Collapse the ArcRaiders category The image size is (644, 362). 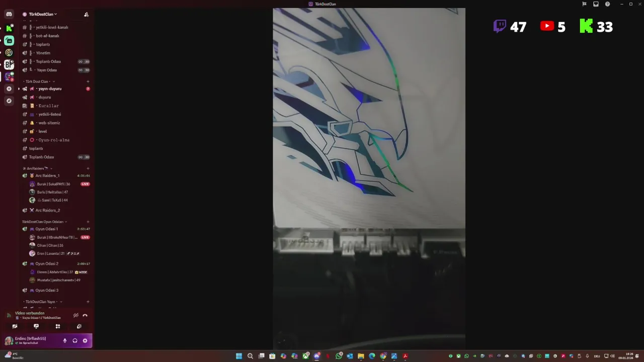pos(37,168)
